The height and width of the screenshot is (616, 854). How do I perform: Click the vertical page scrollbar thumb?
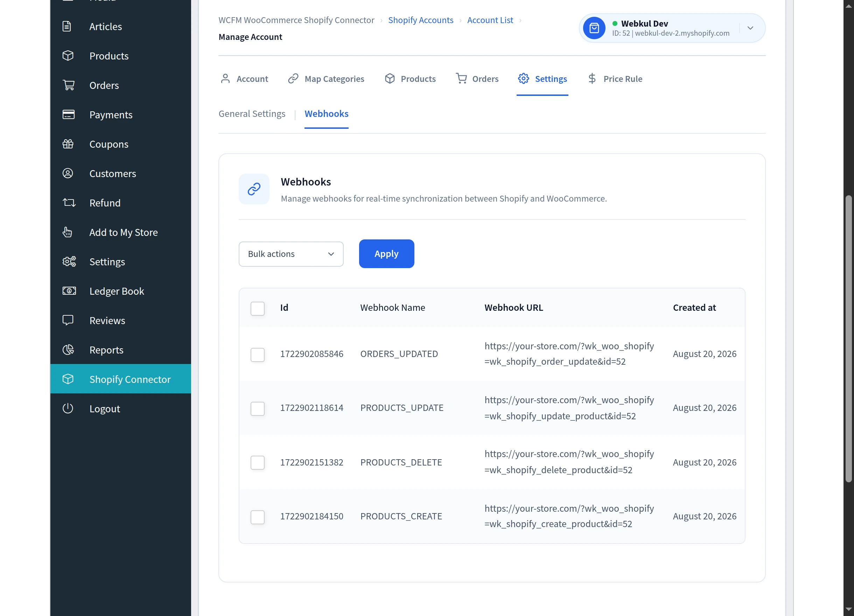[848, 339]
